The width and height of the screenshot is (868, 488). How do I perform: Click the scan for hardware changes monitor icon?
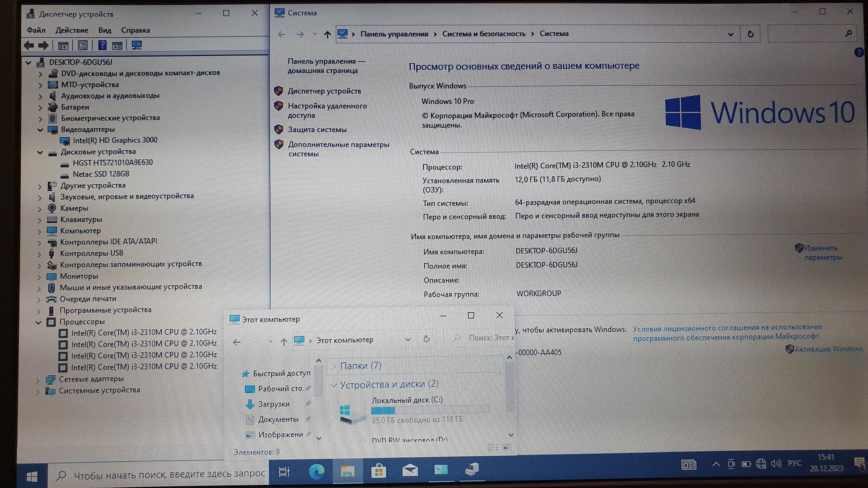[136, 45]
